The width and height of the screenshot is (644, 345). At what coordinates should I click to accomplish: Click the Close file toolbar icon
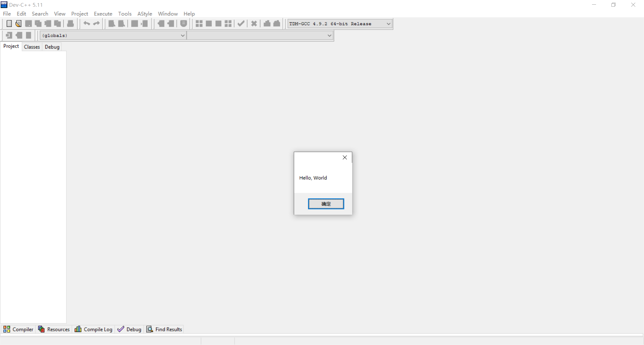pos(48,23)
